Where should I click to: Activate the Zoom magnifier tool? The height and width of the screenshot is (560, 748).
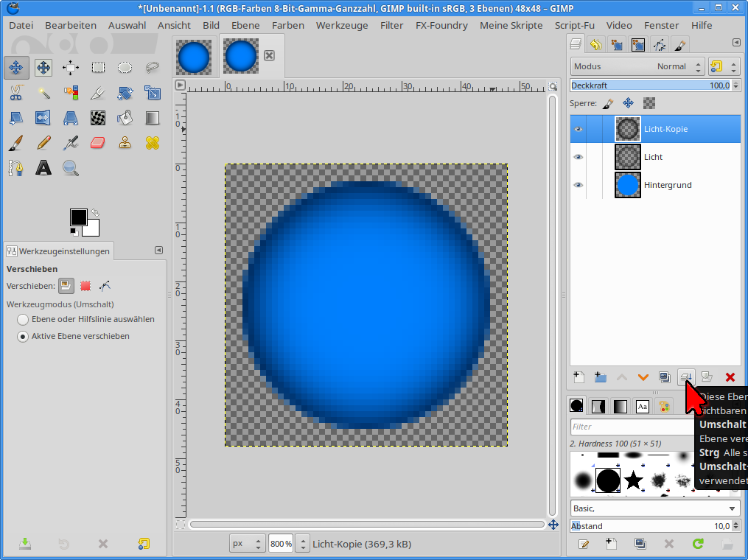[x=71, y=168]
